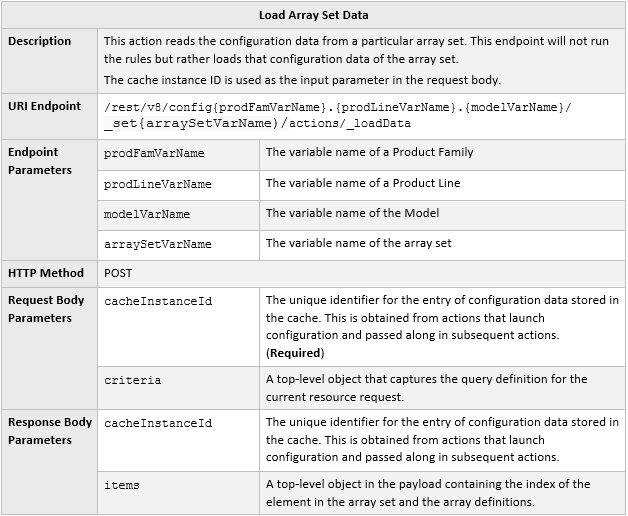The height and width of the screenshot is (516, 628).
Task: Click the Description row label
Action: tap(40, 41)
